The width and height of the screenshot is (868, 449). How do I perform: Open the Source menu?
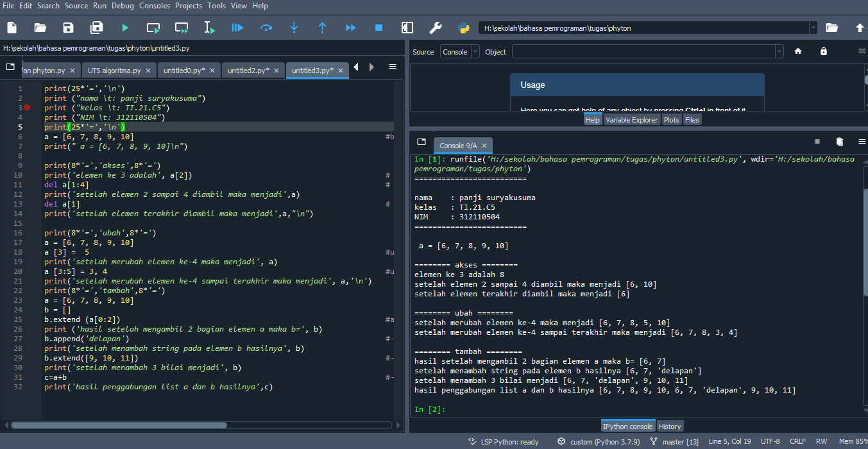[x=76, y=6]
